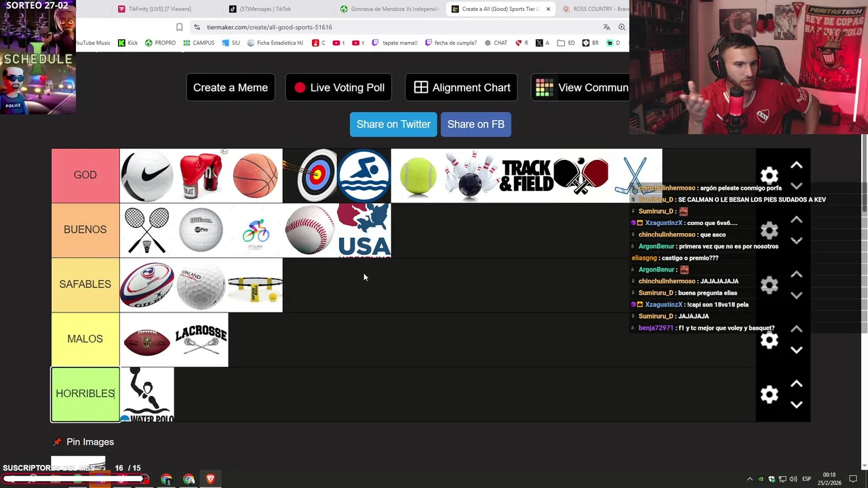Open the YouTube Music bookmark
This screenshot has height=488, width=868.
click(94, 43)
